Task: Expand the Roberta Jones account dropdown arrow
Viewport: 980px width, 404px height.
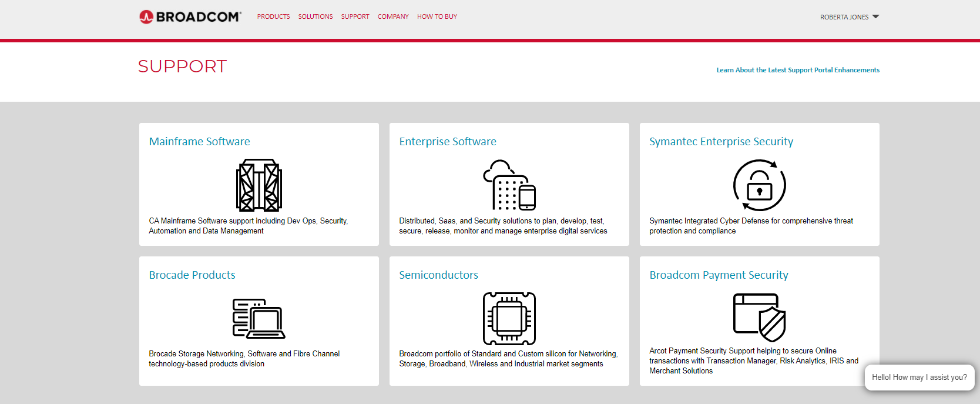Action: coord(875,16)
